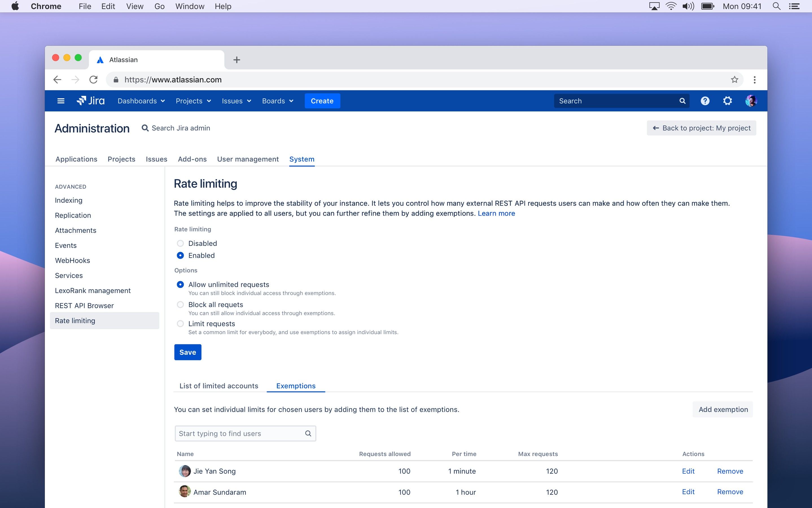Click the browser address bar URL
812x508 pixels.
tap(173, 80)
